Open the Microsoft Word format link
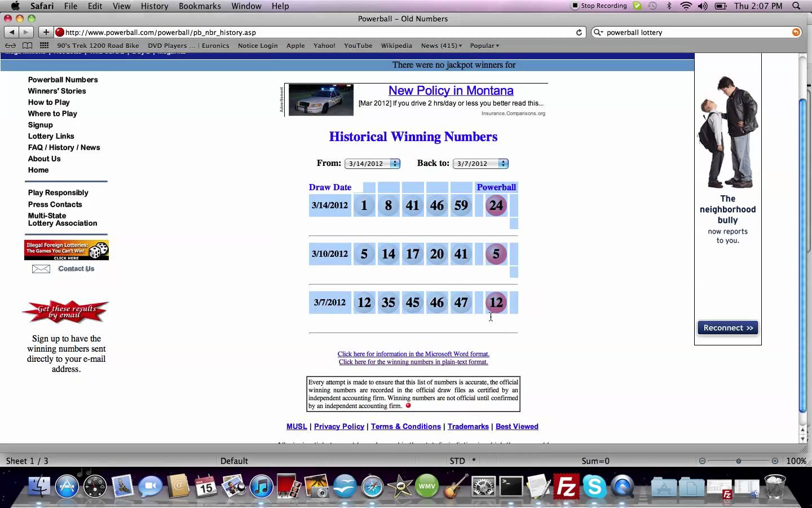The image size is (812, 508). tap(413, 354)
